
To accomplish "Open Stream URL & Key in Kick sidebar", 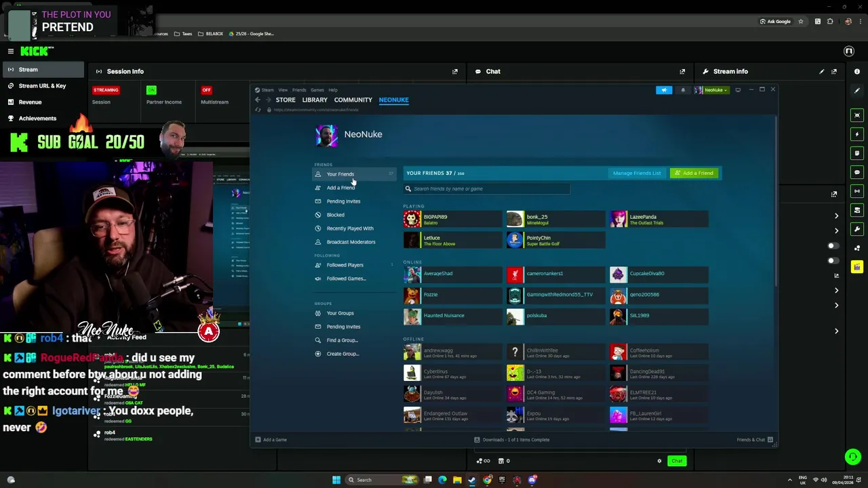I will pos(42,85).
